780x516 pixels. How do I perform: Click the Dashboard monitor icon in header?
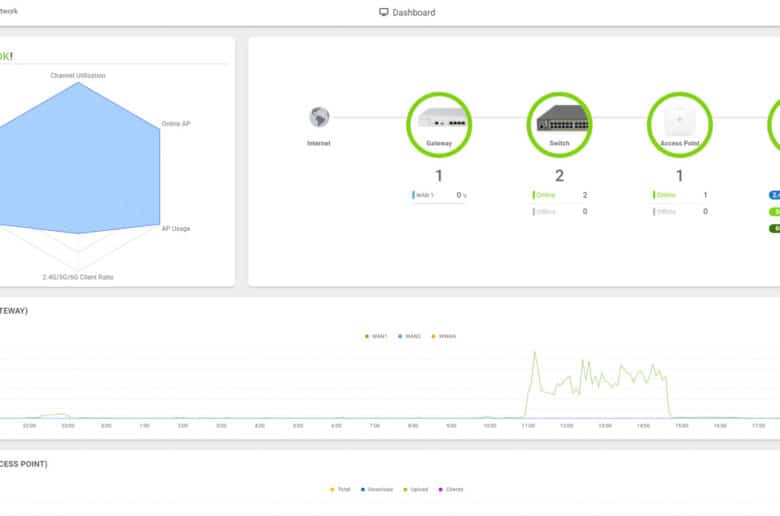(x=384, y=12)
